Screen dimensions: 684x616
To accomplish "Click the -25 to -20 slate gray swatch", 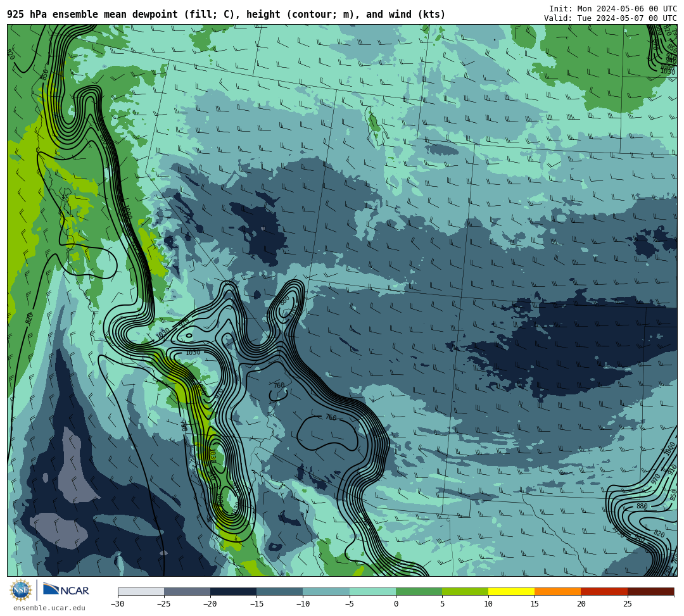I will point(187,591).
